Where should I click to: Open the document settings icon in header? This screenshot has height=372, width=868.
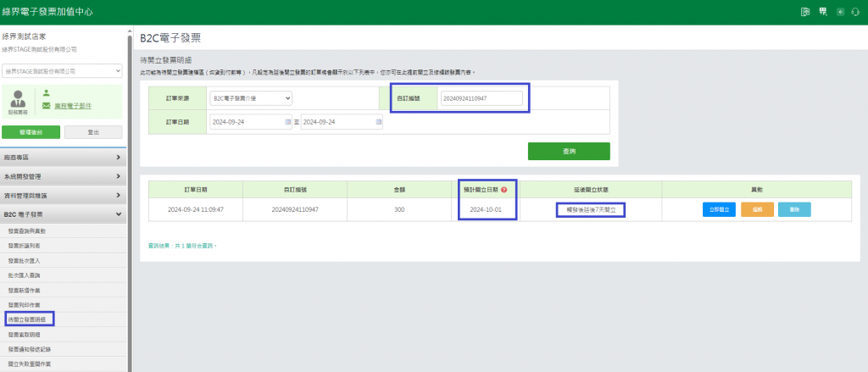pos(805,12)
